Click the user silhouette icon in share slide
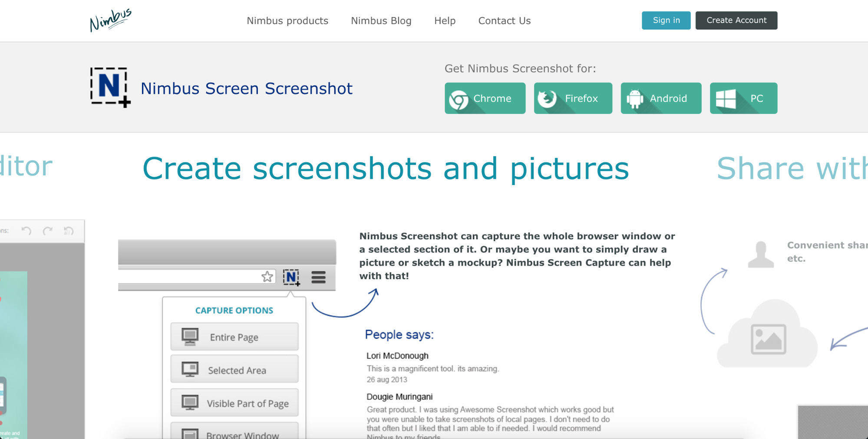868x439 pixels. click(761, 254)
